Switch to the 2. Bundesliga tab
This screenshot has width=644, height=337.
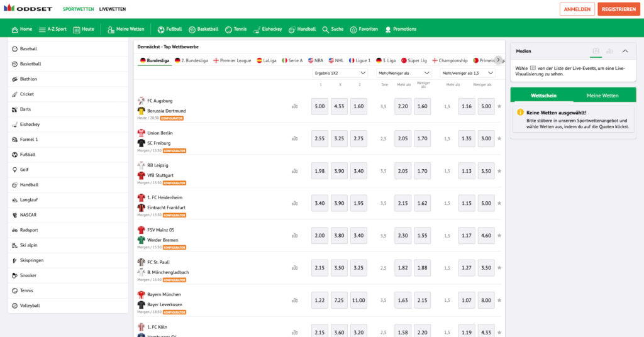pyautogui.click(x=191, y=60)
